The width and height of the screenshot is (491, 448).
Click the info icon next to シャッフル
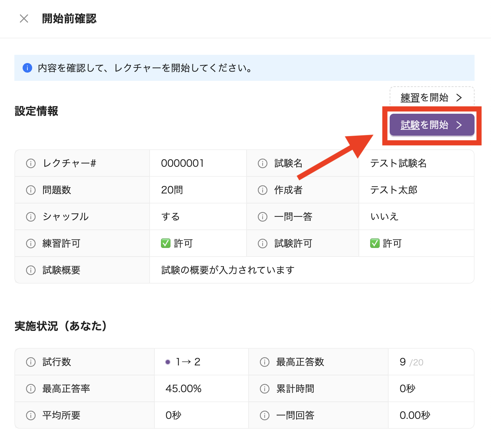[x=31, y=216]
